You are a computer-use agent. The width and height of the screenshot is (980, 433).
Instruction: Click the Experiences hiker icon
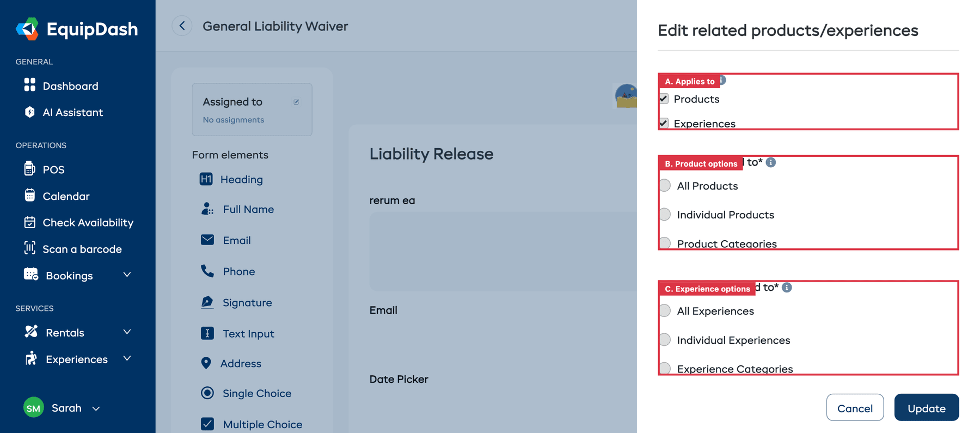click(x=31, y=358)
